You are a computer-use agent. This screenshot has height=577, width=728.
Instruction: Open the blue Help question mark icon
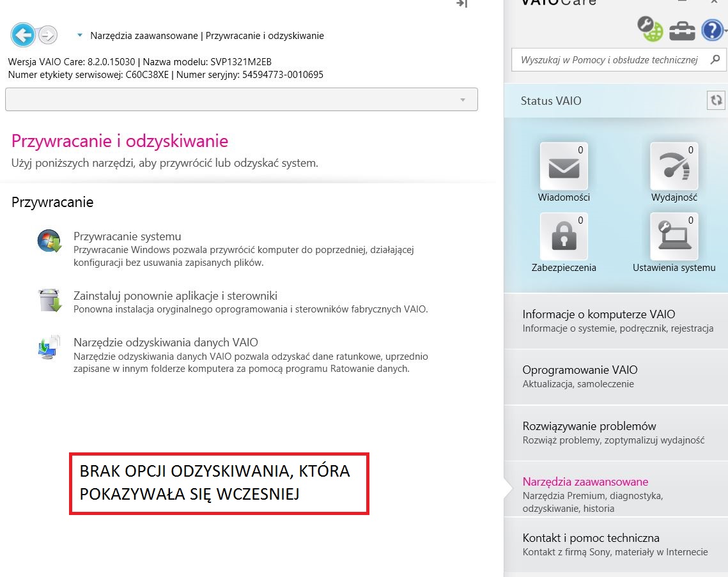[x=712, y=30]
